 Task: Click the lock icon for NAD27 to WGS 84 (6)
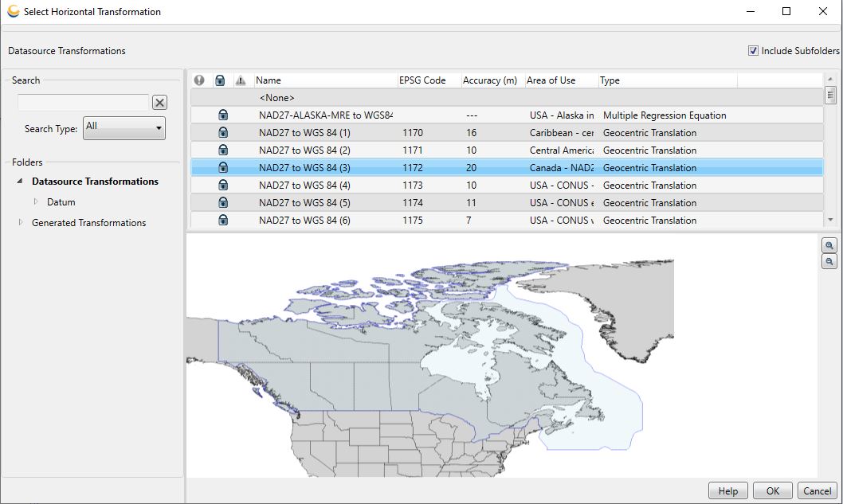[x=223, y=220]
